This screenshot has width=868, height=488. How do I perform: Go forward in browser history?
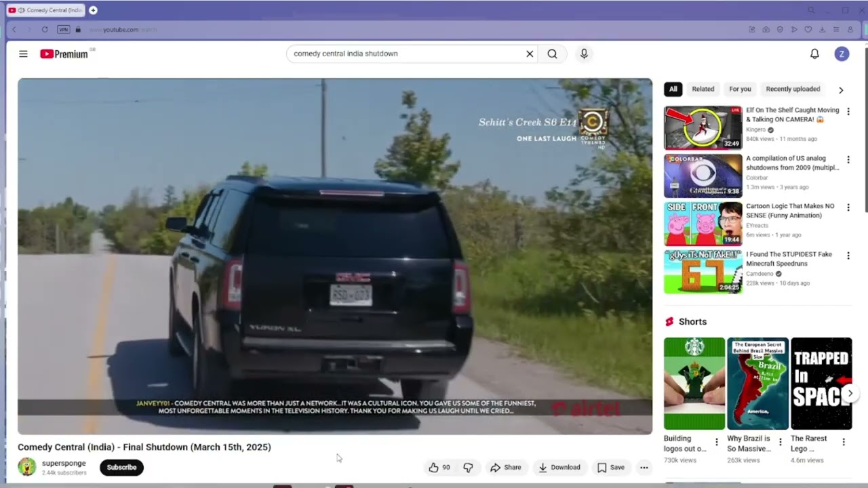(28, 29)
